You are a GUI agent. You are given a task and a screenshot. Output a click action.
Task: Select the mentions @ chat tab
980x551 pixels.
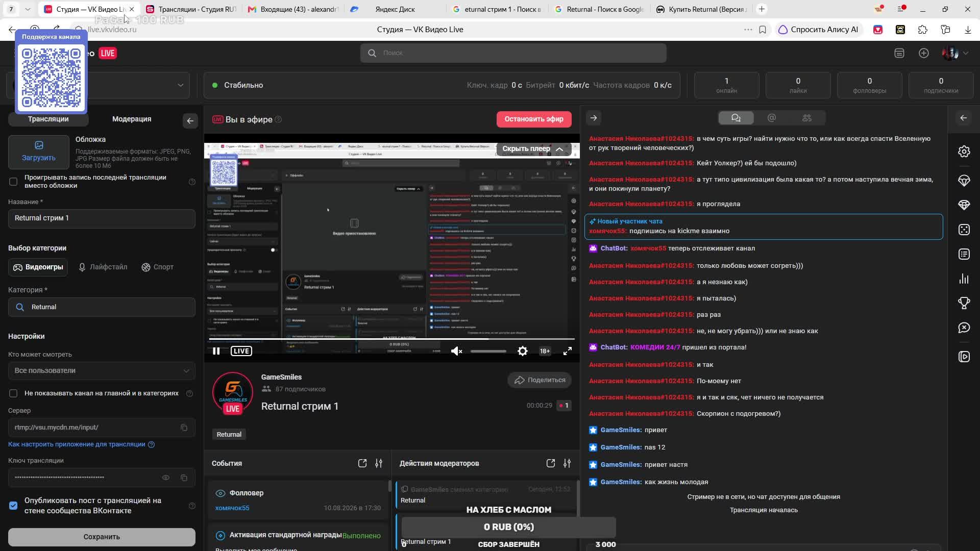click(772, 118)
